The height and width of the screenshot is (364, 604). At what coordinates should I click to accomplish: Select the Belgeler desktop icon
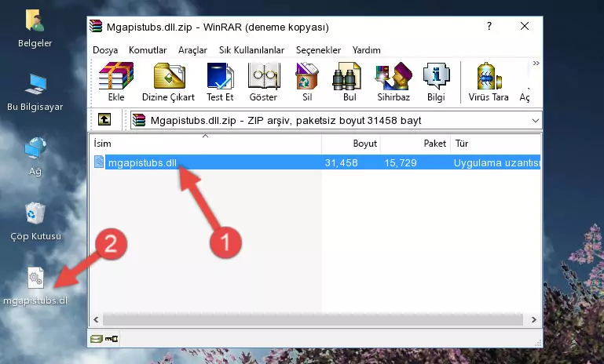point(35,29)
